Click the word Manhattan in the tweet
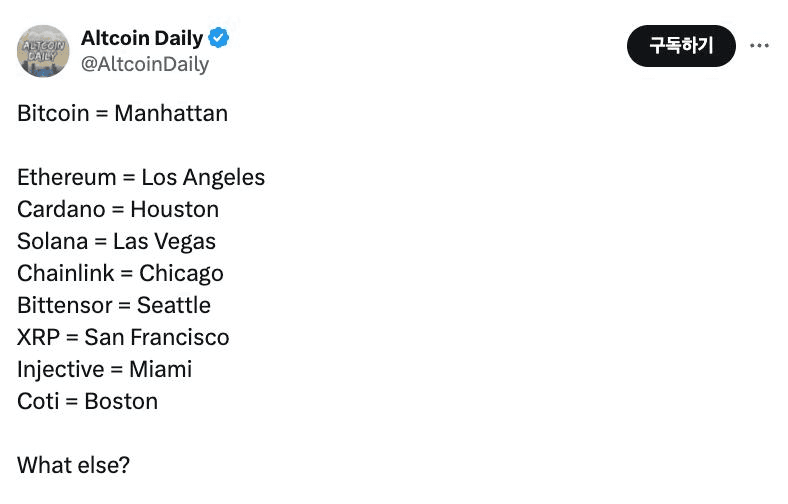This screenshot has height=504, width=788. pos(171,113)
